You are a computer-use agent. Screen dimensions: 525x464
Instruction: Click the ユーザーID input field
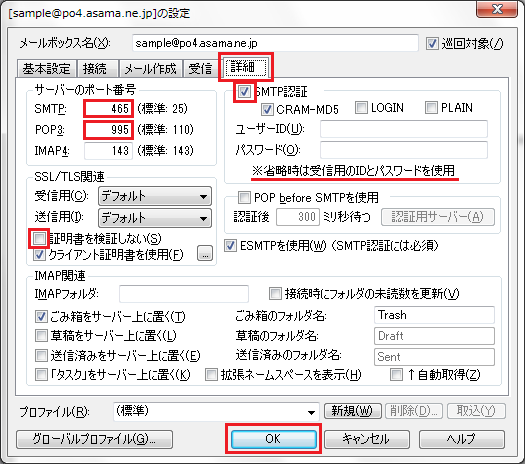pos(404,129)
